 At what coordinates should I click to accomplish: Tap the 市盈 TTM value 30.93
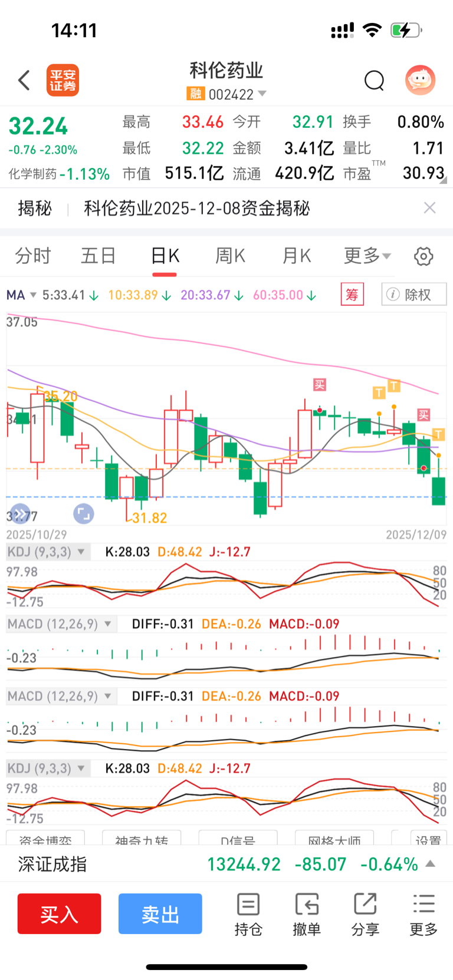[424, 173]
